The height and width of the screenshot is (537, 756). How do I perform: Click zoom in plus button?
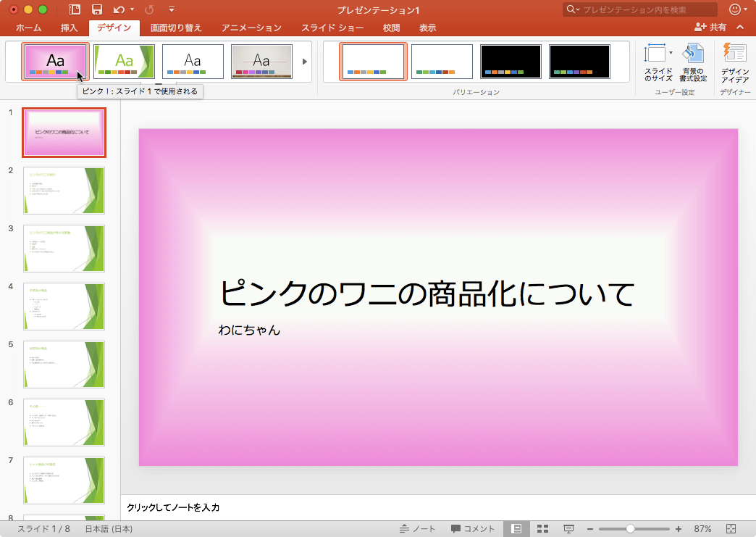click(679, 529)
